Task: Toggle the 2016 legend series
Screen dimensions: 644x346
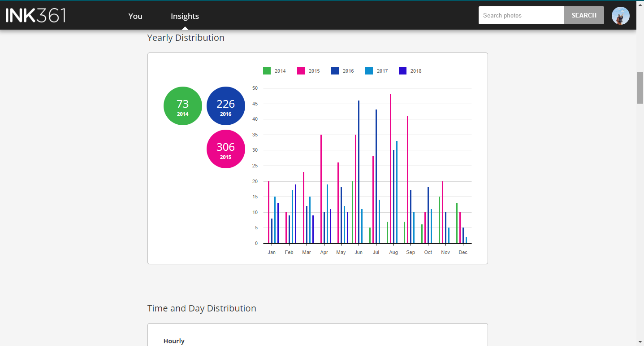Action: [342, 71]
